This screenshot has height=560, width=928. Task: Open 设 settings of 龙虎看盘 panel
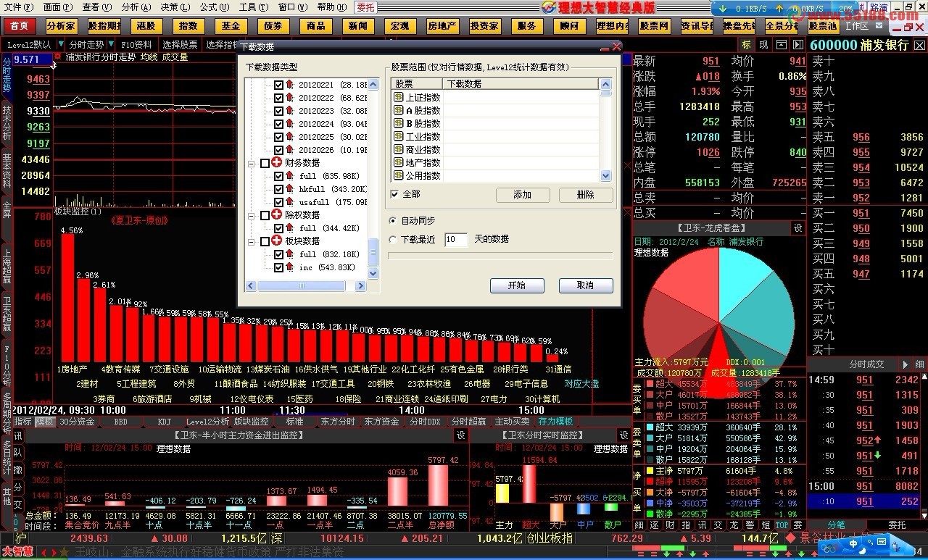(x=797, y=228)
